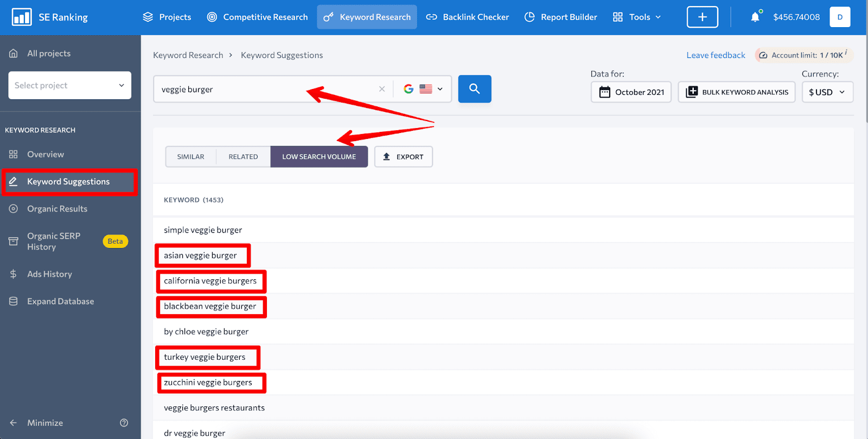Open notifications bell icon
868x439 pixels.
coord(755,17)
